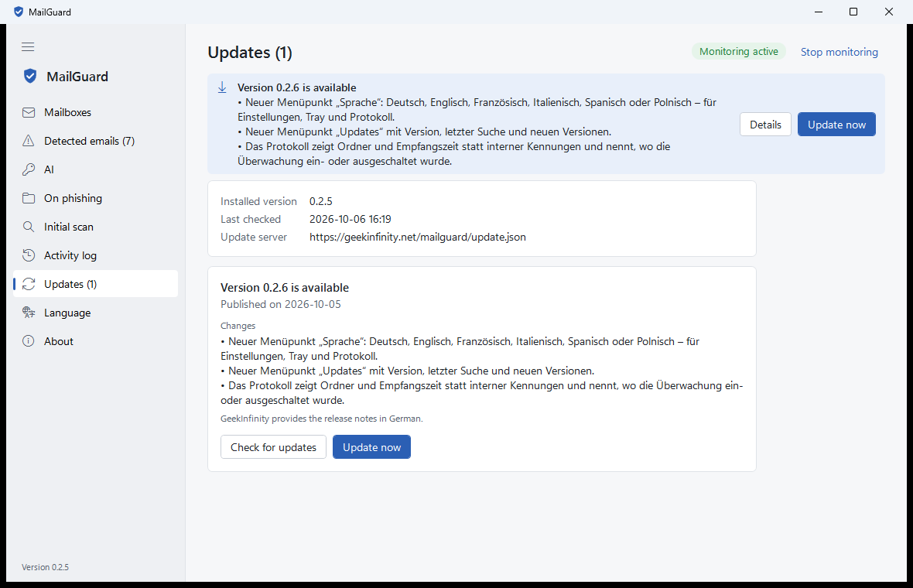Open the Mailboxes section

point(95,112)
